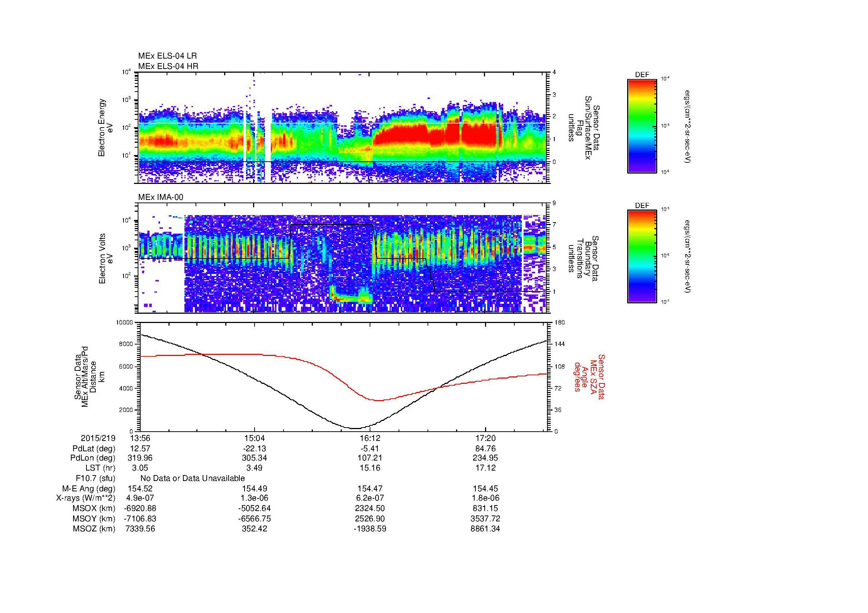Viewport: 868px width, 613px height.
Task: Click the 'MSOZ (km)' row label
Action: coord(94,529)
